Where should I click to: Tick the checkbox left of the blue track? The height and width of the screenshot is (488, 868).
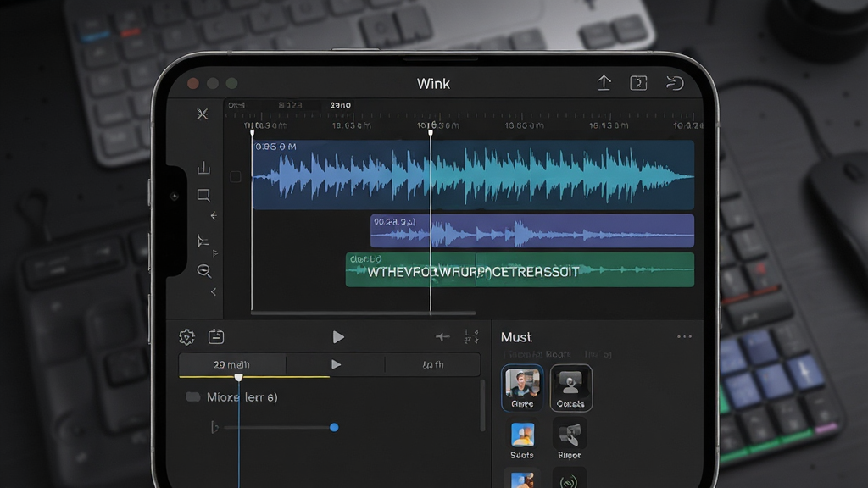(236, 177)
